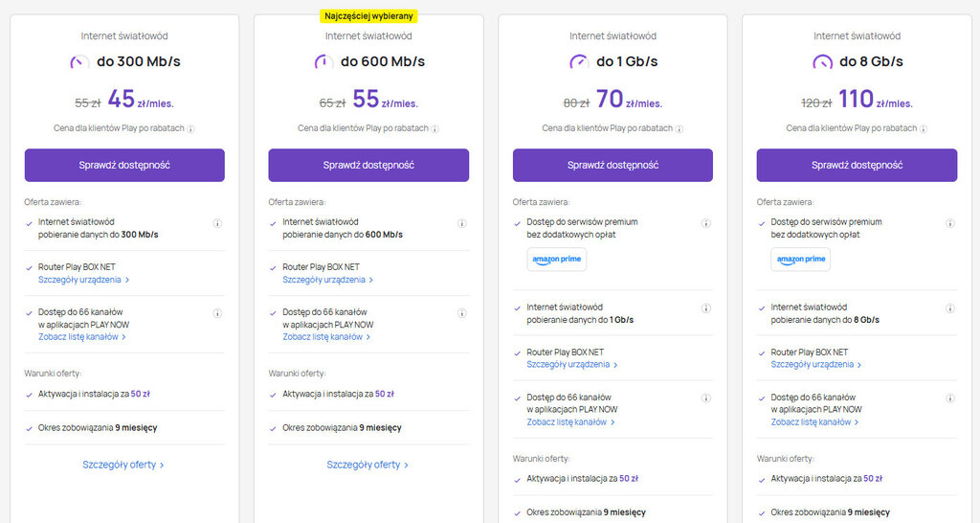This screenshot has width=980, height=523.
Task: Click the speedometer icon of 600 Mb/s plan
Action: click(324, 62)
